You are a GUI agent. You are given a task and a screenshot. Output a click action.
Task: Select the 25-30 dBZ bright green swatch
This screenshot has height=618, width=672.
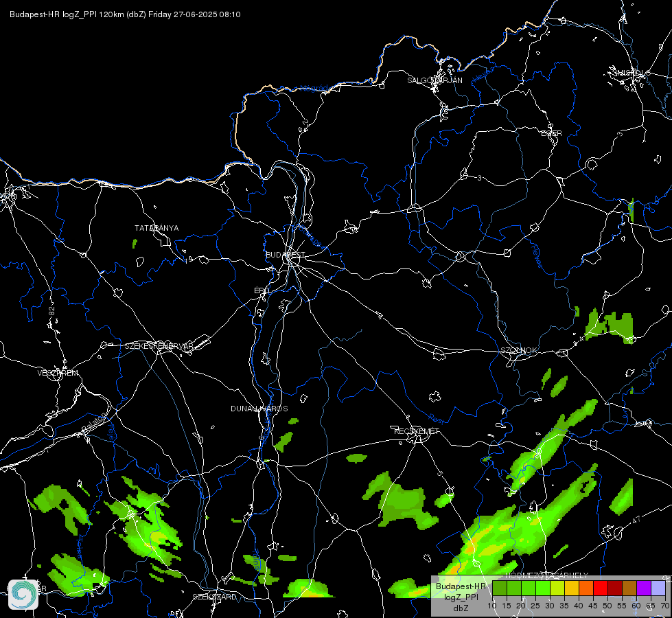[543, 588]
